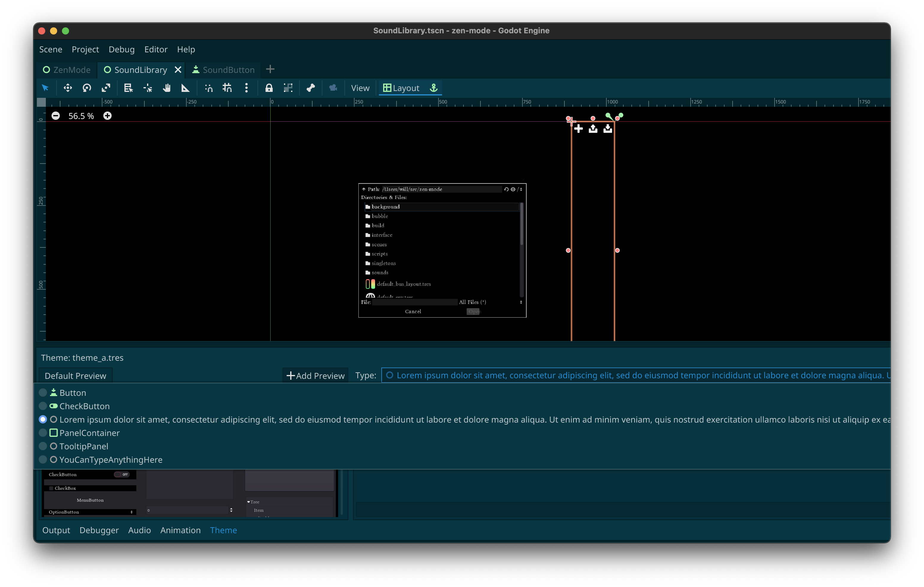This screenshot has height=587, width=924.
Task: Open the skeleton bone options icon
Action: tap(310, 88)
